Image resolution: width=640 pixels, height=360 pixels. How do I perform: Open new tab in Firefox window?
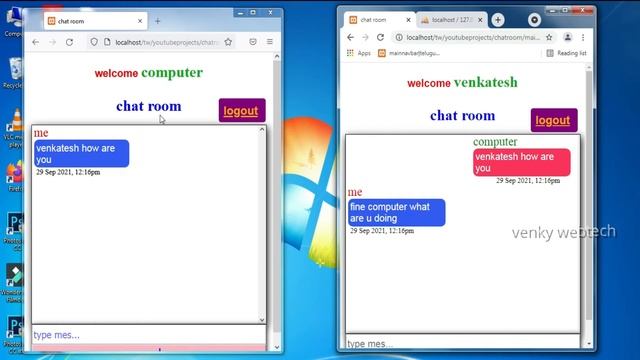(x=158, y=21)
